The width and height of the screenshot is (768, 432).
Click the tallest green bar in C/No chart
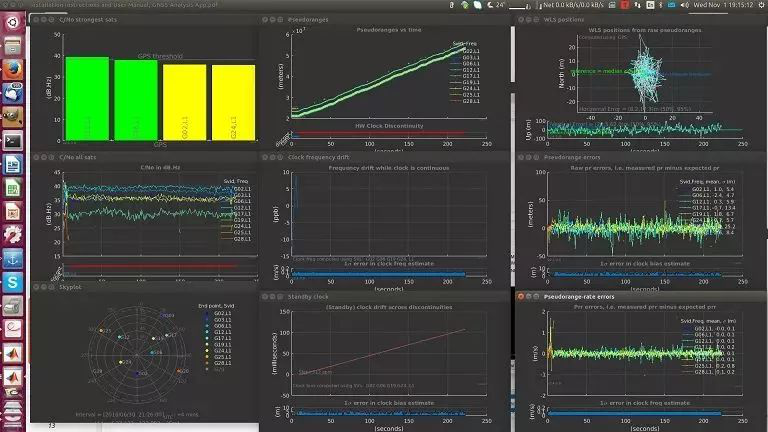point(87,98)
